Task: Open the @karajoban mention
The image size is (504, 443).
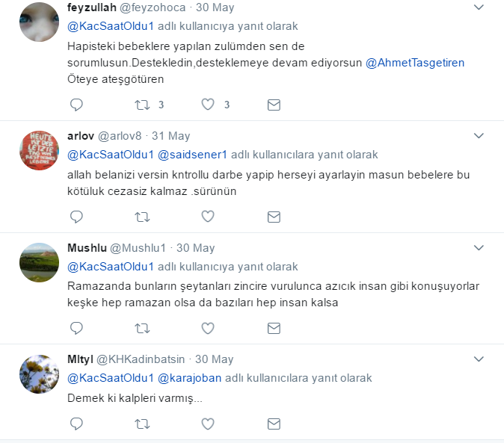Action: pos(189,378)
